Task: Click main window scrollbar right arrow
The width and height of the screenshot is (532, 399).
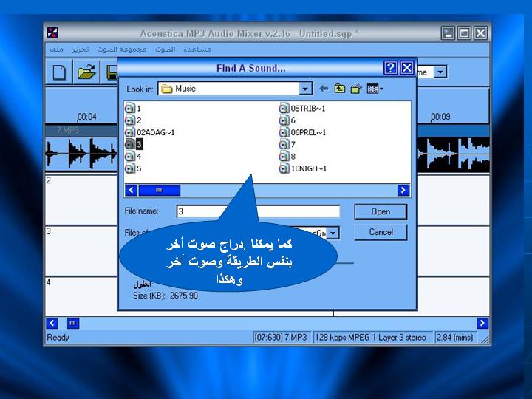Action: tap(482, 323)
